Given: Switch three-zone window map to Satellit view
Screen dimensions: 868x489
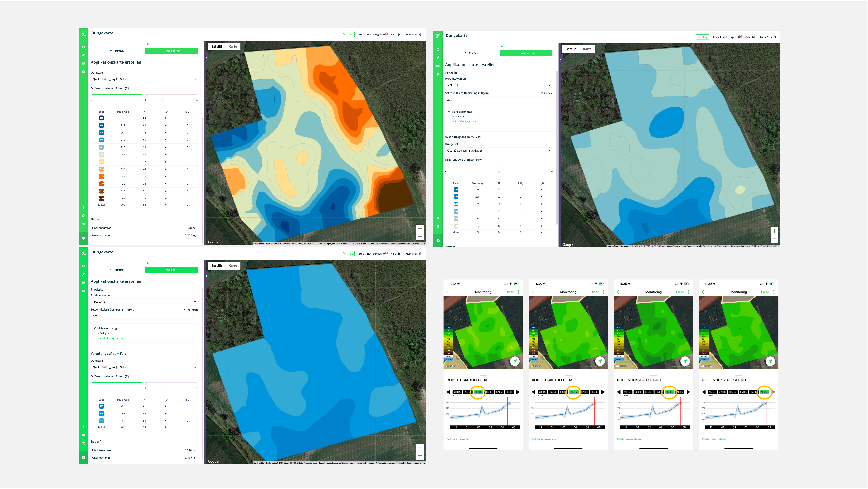Looking at the screenshot, I should click(x=216, y=265).
